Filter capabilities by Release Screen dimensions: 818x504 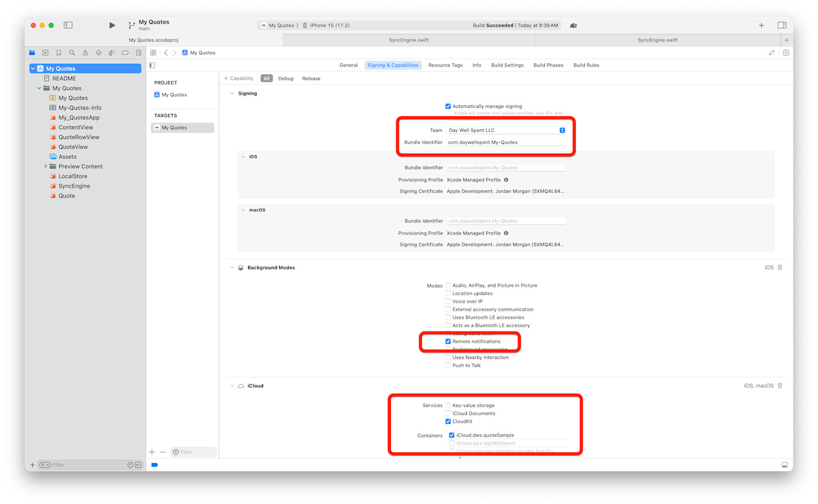[x=311, y=79]
